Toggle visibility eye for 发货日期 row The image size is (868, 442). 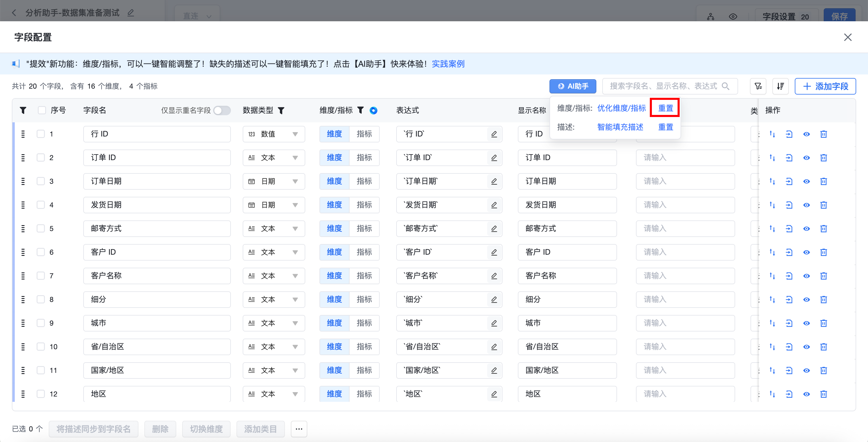point(806,205)
